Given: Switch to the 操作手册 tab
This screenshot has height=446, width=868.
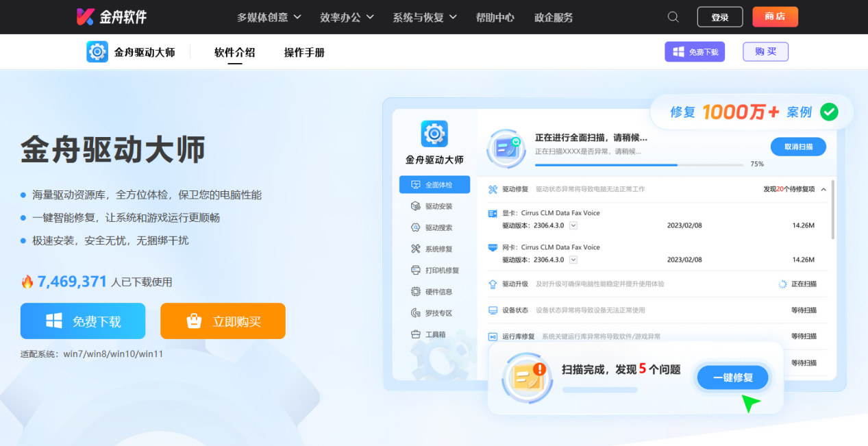Looking at the screenshot, I should pos(305,52).
